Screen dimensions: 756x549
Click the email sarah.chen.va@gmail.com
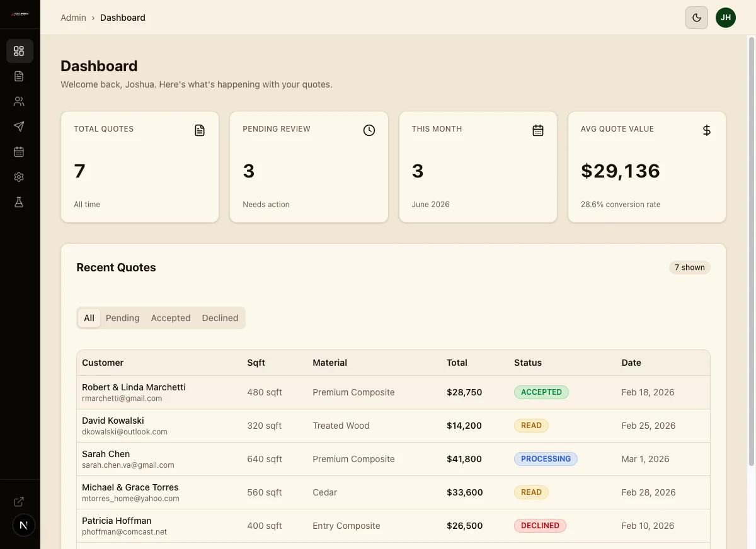tap(128, 465)
